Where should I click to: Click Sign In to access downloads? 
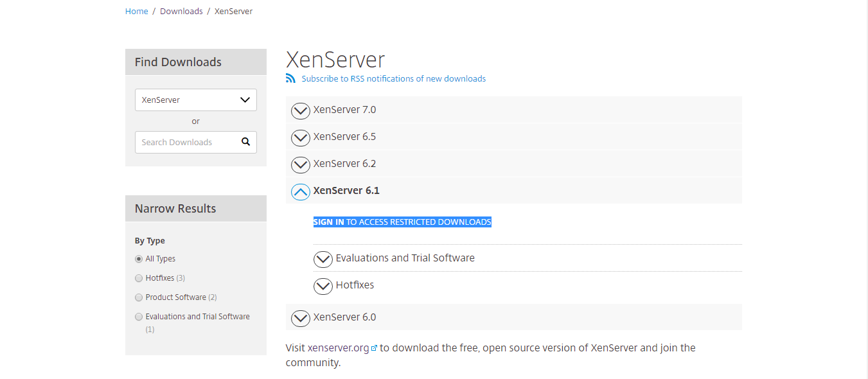(x=328, y=222)
